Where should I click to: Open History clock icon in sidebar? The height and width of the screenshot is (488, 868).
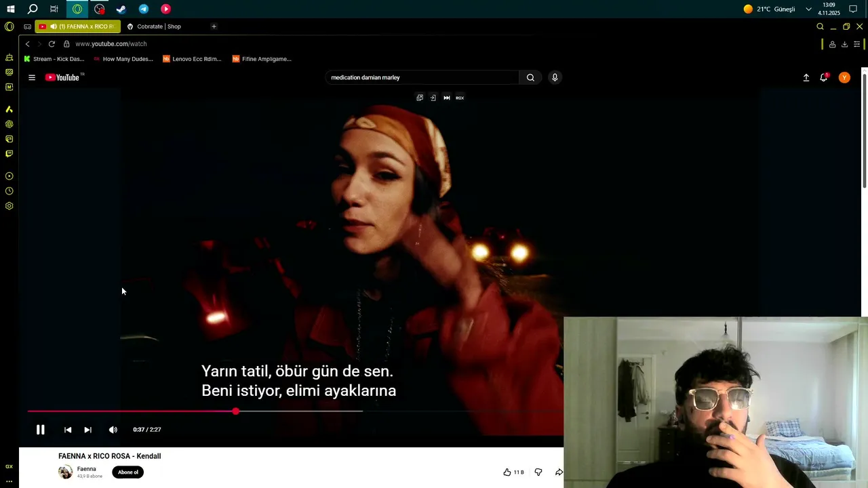pyautogui.click(x=9, y=191)
